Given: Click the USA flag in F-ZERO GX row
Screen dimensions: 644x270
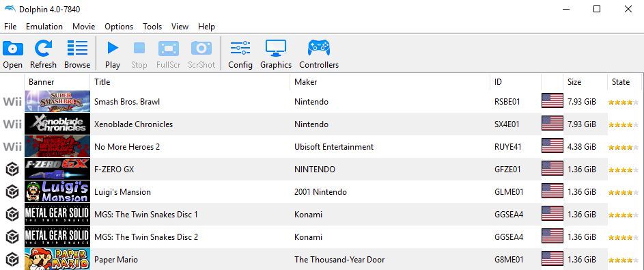Looking at the screenshot, I should [x=552, y=168].
